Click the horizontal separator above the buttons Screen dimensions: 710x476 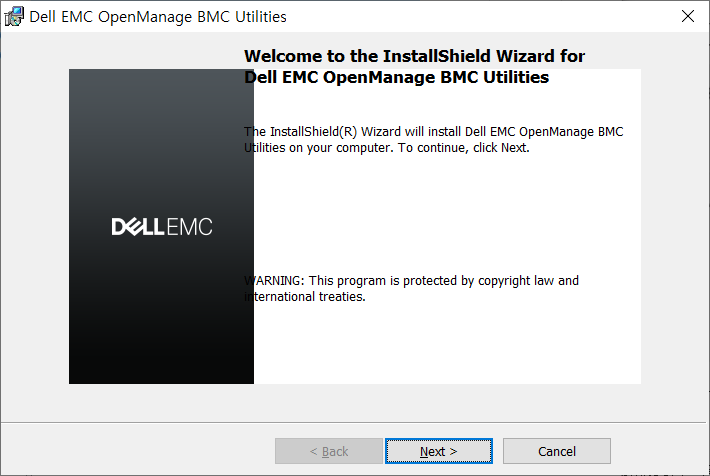tap(353, 423)
